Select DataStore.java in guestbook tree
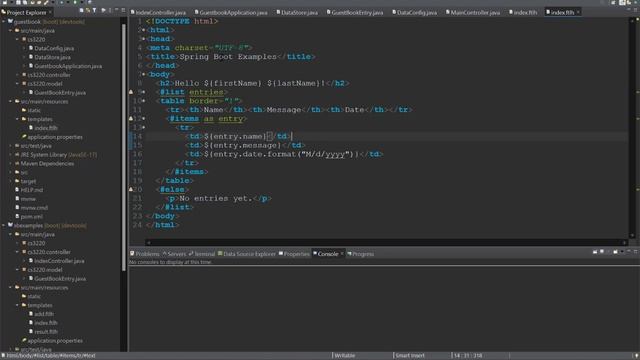This screenshot has height=360, width=640. 52,57
